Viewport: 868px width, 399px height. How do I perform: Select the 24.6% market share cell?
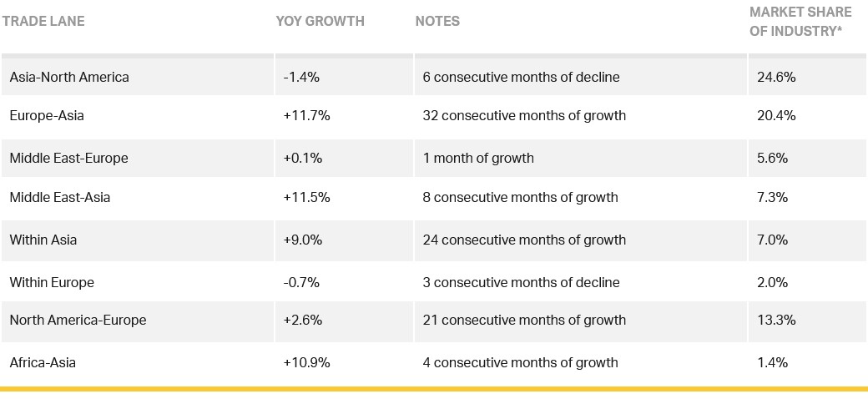[x=776, y=77]
